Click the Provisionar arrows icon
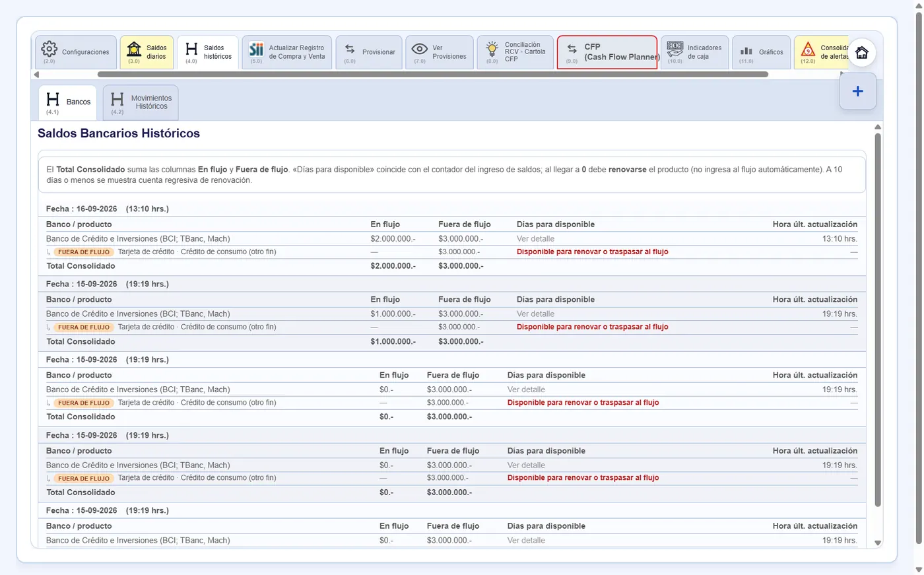 point(350,49)
